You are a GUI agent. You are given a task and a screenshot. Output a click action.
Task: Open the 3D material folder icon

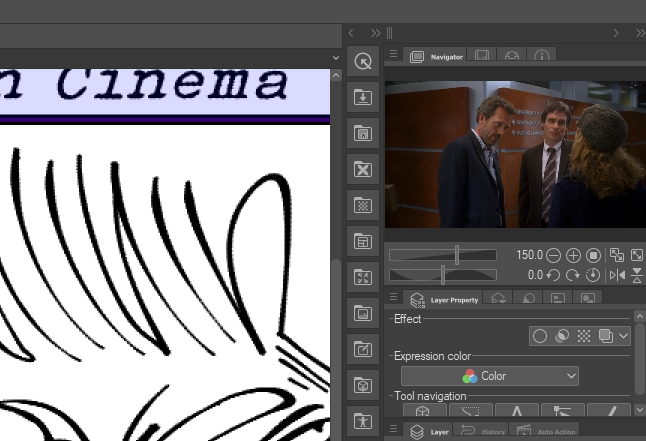pyautogui.click(x=363, y=385)
